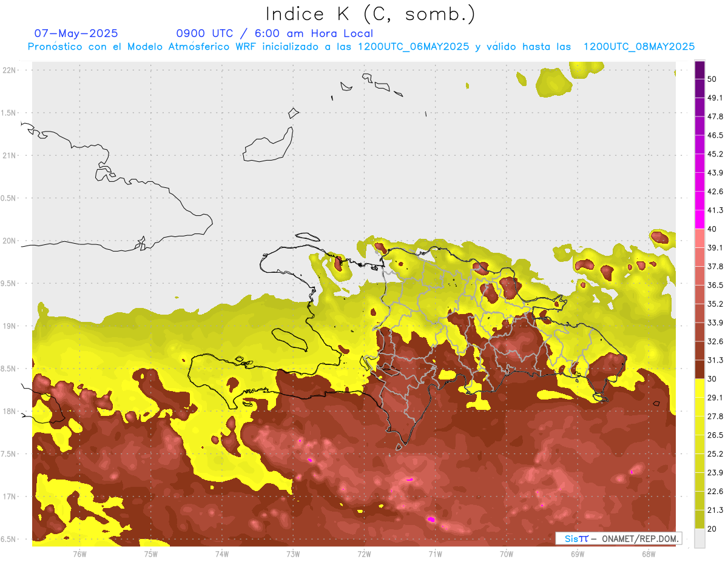
Task: Click the "19N" latitude label
Action: [10, 326]
